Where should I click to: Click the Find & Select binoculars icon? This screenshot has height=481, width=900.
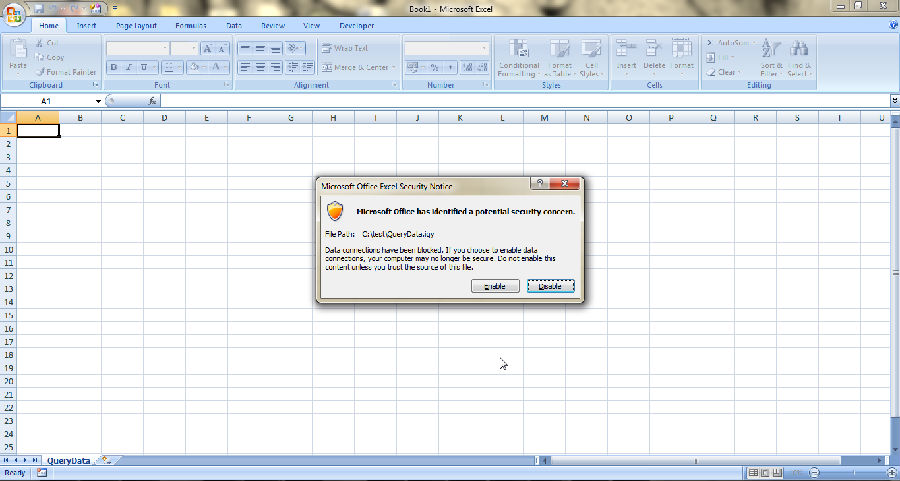[798, 49]
